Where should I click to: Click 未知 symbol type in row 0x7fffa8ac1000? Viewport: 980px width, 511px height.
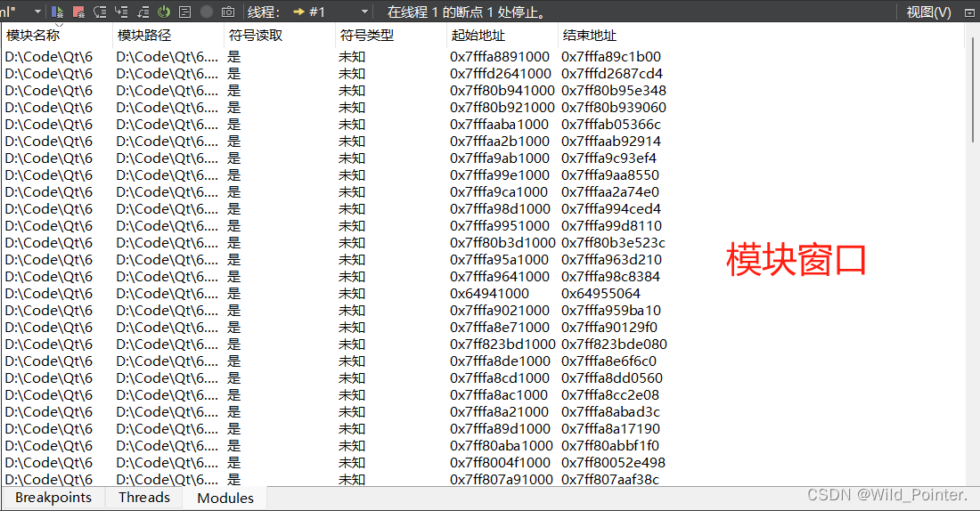coord(352,394)
